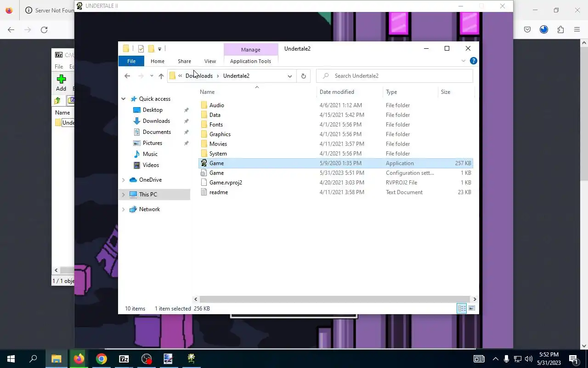Screen dimensions: 588x368
Task: Open Firefox hamburger menu
Action: [x=577, y=29]
